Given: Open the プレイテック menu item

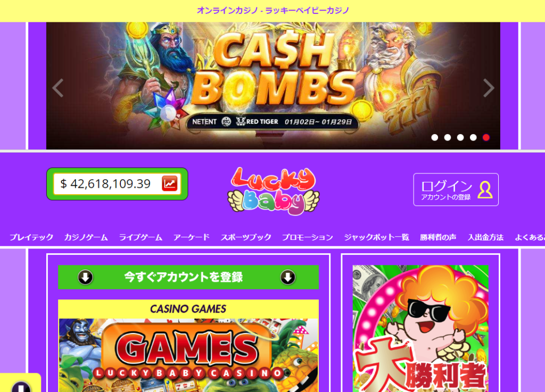Looking at the screenshot, I should 31,237.
